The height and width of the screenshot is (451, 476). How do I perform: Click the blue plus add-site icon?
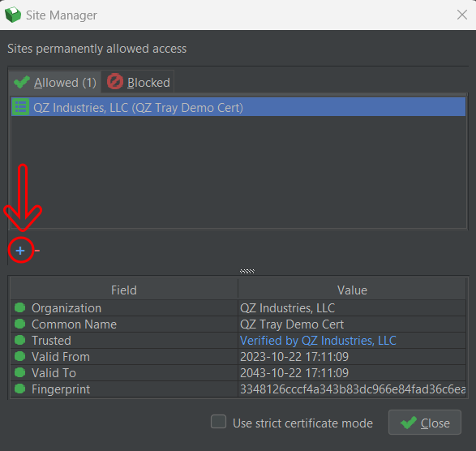coord(20,251)
